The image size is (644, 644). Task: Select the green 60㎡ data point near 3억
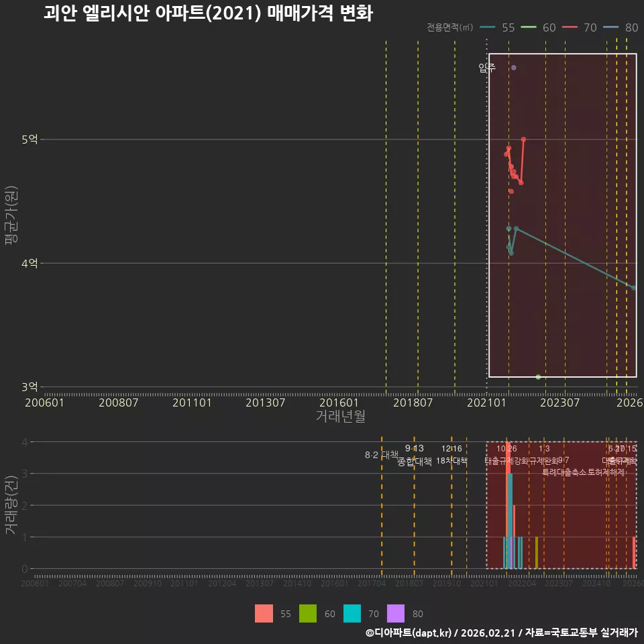[x=538, y=377]
